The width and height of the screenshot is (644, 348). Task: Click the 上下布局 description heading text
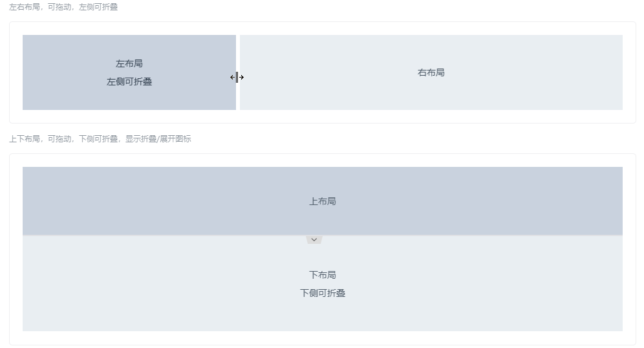point(100,138)
